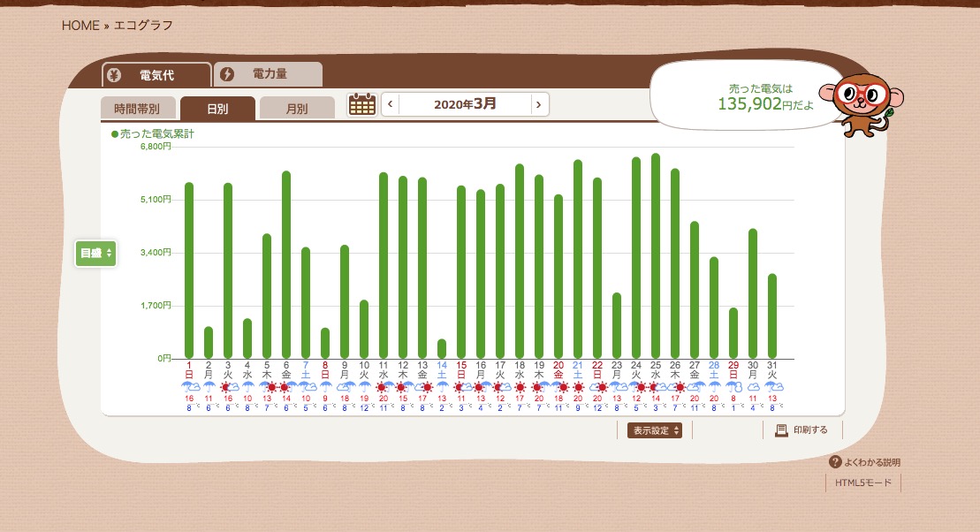The height and width of the screenshot is (532, 980).
Task: Open the 目盛 scale dropdown
Action: point(95,253)
